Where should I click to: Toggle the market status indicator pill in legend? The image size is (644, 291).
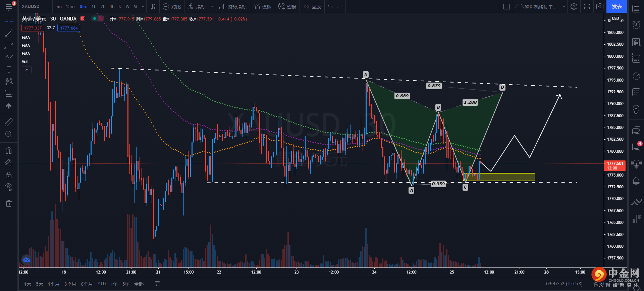[98, 19]
